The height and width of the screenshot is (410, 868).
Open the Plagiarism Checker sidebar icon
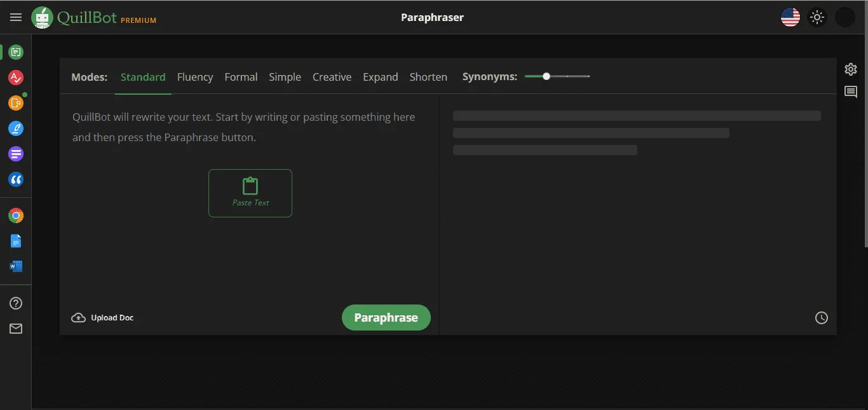pos(16,102)
